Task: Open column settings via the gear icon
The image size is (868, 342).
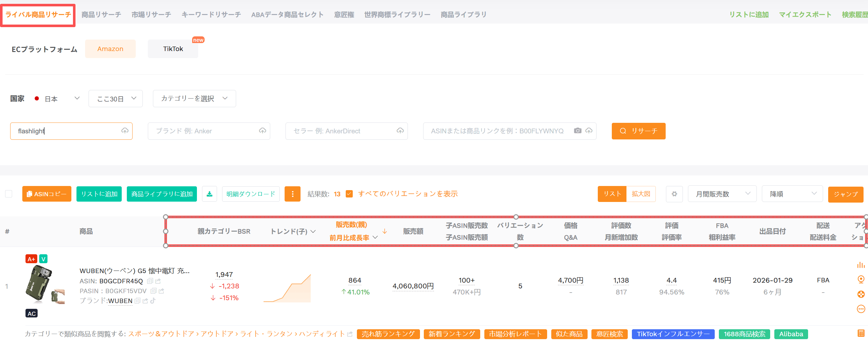Action: click(x=674, y=194)
